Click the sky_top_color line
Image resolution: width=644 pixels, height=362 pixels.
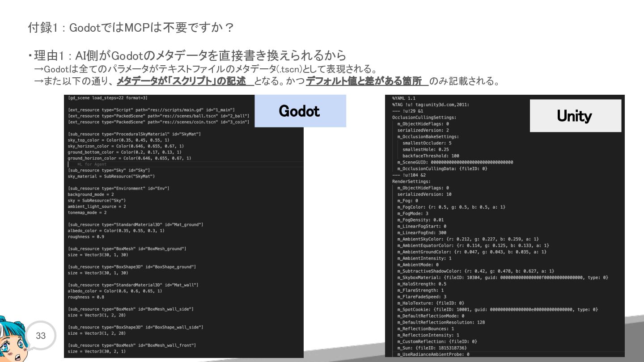(x=119, y=140)
